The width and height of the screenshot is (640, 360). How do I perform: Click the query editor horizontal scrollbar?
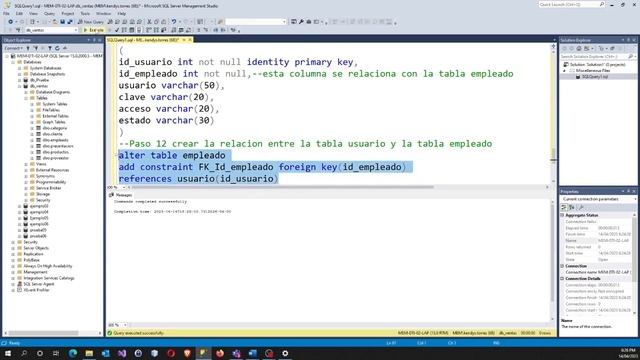click(x=282, y=187)
